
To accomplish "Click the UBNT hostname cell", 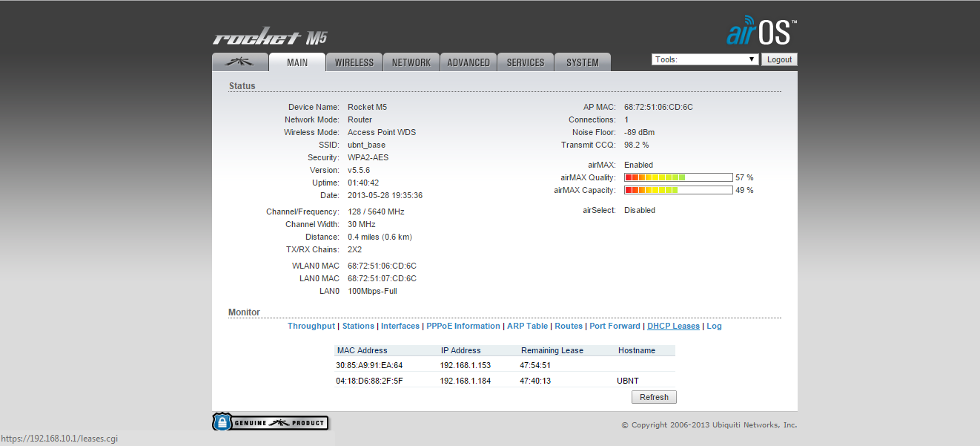I will coord(628,381).
